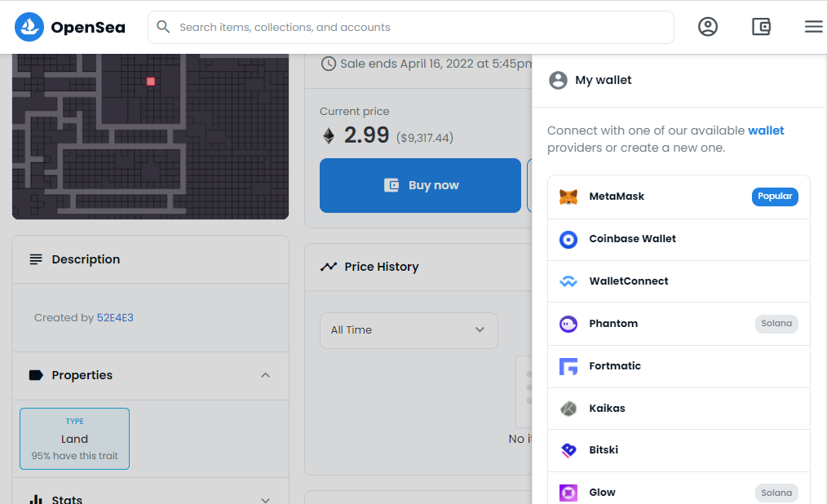Click inside the search items field
The height and width of the screenshot is (504, 827).
point(408,27)
